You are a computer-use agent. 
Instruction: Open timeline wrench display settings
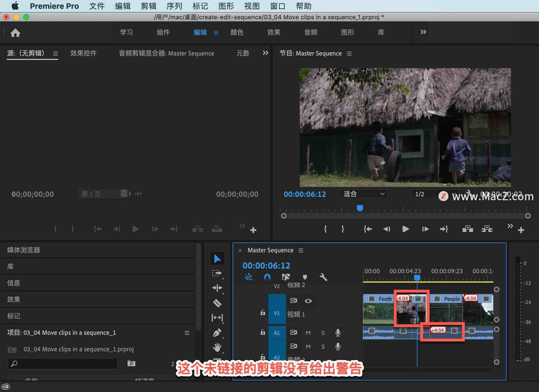323,277
